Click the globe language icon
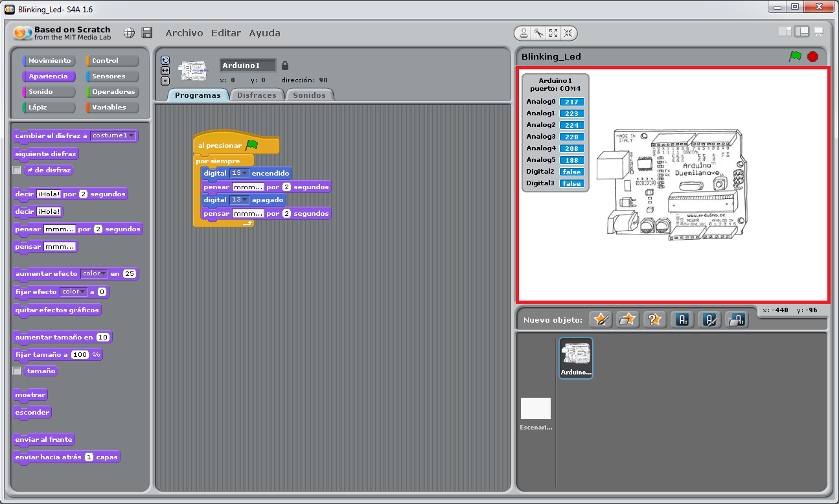839x504 pixels. 129,33
